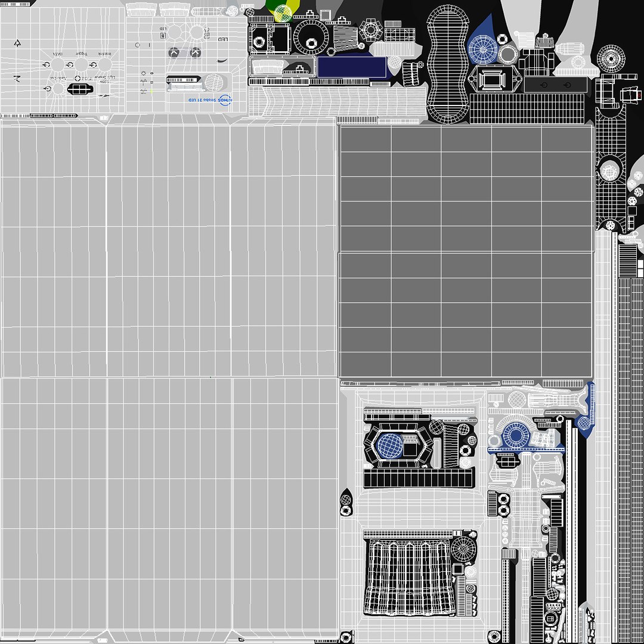Click the blue circular fan wireframe
The image size is (644, 644).
tap(482, 49)
